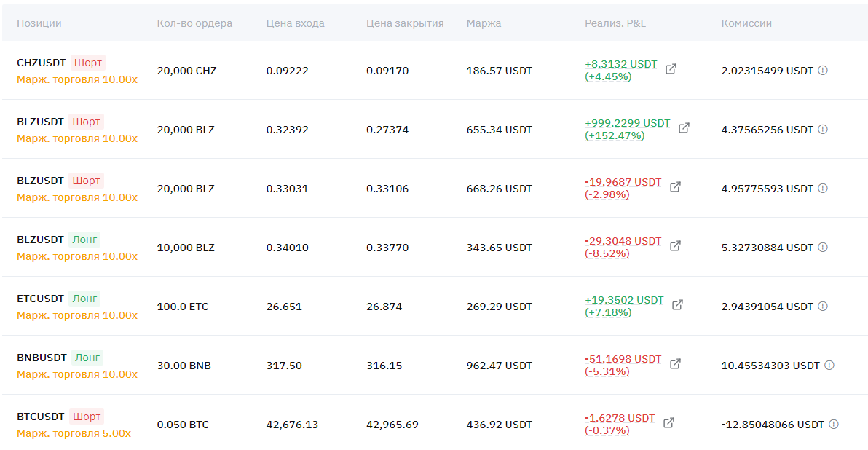Image resolution: width=868 pixels, height=450 pixels.
Task: Click margin value 668.26 USDT
Action: tap(499, 189)
